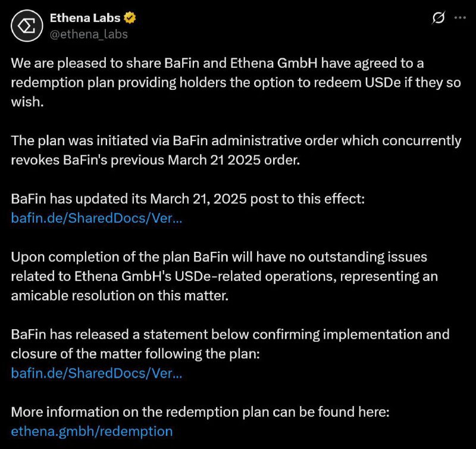Open the Grok explain-post icon
Viewport: 476px width, 449px height.
coord(439,18)
